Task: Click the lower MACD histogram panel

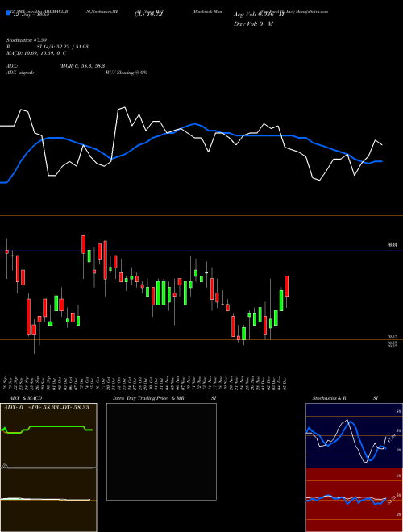Action: [x=48, y=500]
